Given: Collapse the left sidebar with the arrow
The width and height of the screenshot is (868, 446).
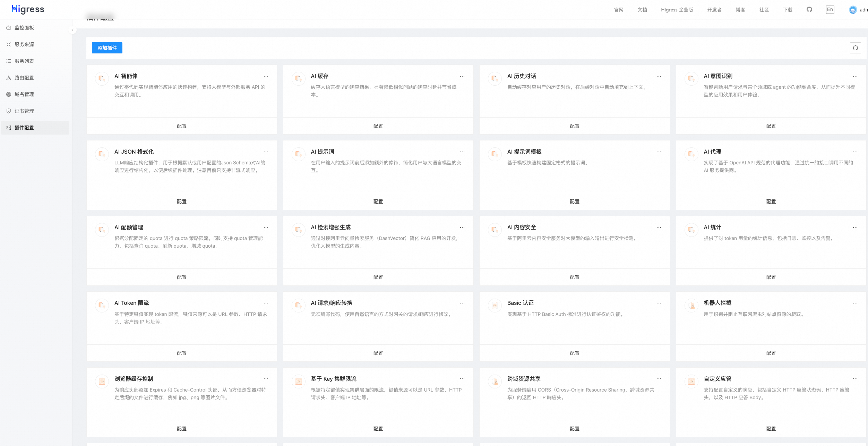Looking at the screenshot, I should (72, 30).
